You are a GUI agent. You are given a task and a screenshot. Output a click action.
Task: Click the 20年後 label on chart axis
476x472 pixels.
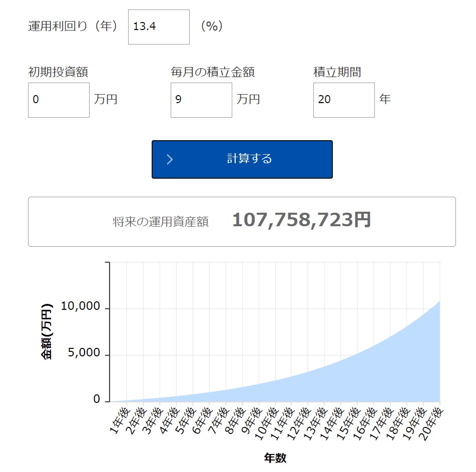tap(431, 424)
